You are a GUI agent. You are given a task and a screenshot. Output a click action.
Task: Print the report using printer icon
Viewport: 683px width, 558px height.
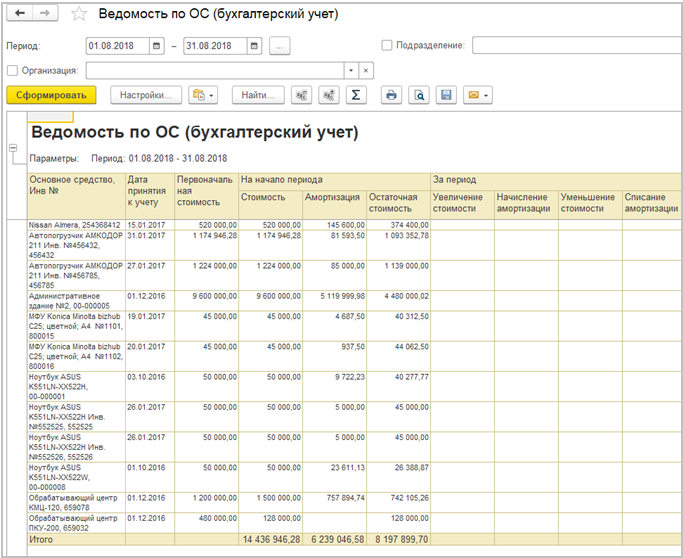pyautogui.click(x=391, y=95)
